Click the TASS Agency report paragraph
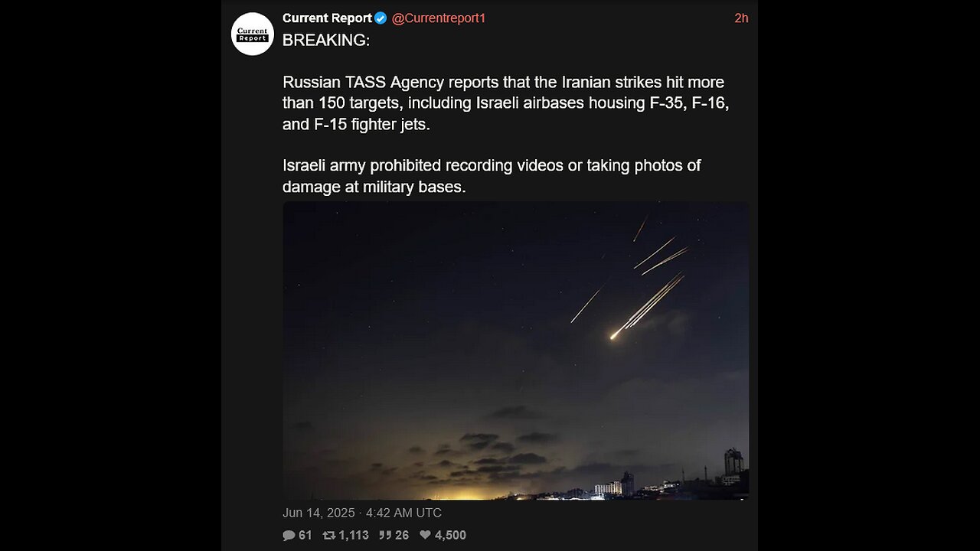 coord(505,103)
